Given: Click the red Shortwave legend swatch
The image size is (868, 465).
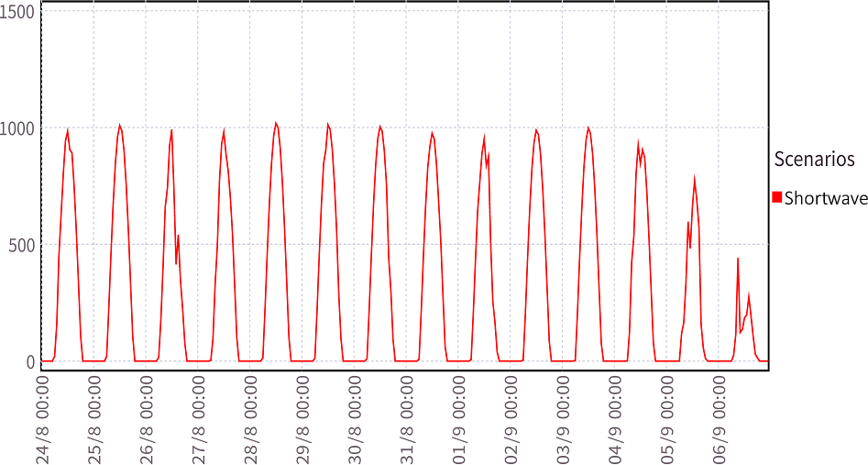Looking at the screenshot, I should point(778,198).
